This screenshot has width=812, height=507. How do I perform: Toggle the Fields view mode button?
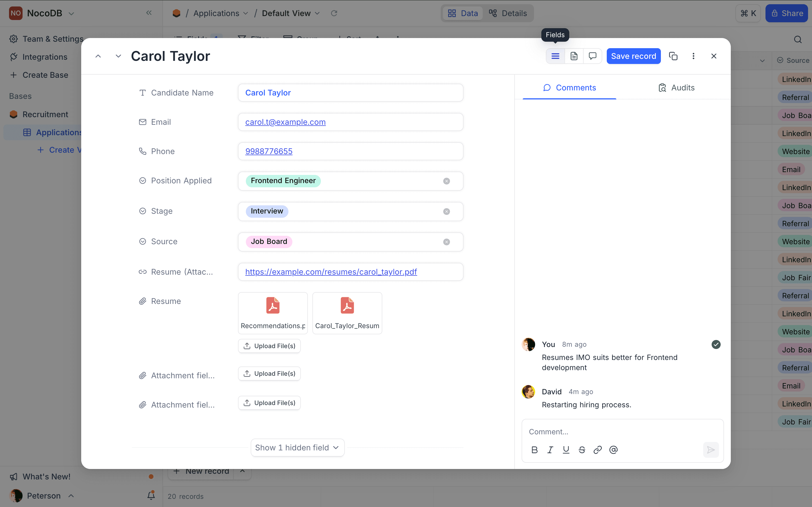pos(555,56)
